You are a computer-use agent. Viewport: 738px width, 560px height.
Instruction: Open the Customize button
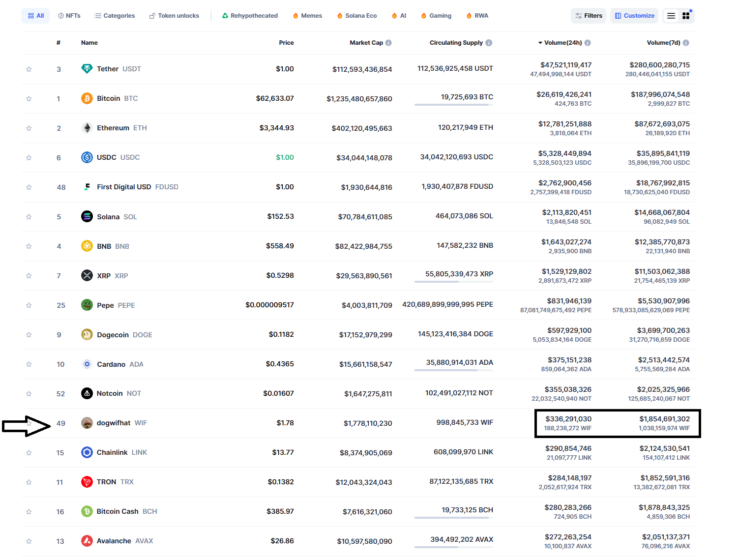point(635,16)
